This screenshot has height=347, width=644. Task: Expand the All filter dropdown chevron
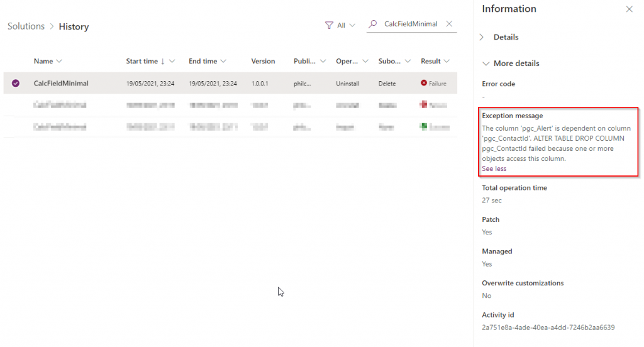[352, 26]
